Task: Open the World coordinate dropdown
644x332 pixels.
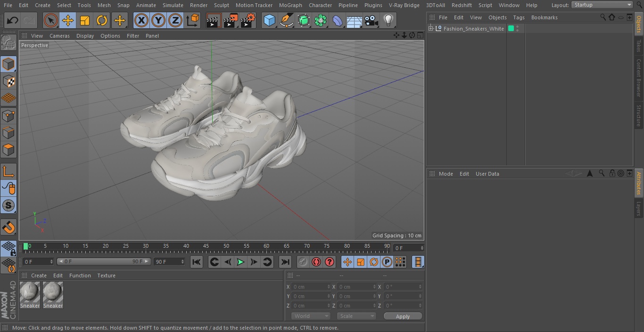Action: pos(311,316)
